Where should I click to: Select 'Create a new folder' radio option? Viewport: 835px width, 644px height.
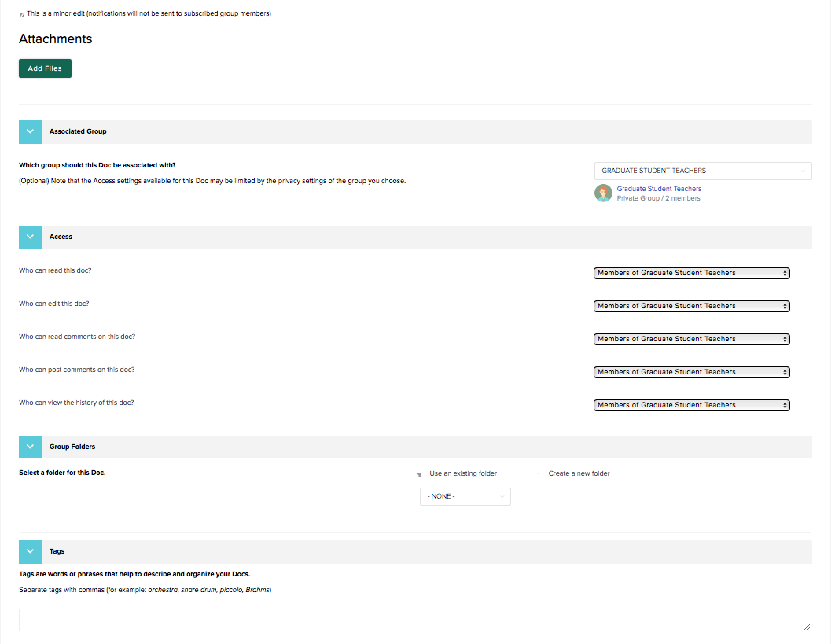[539, 474]
